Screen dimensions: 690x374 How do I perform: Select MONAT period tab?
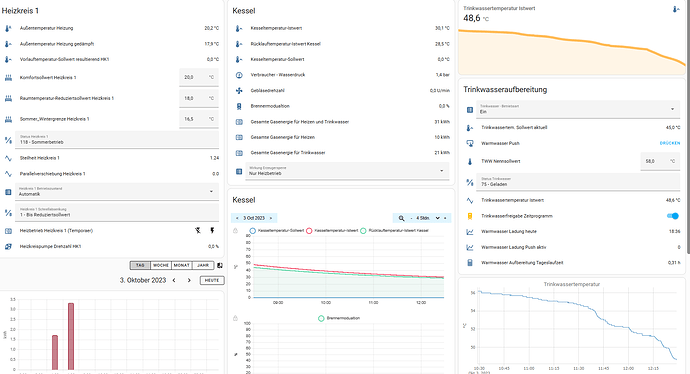tap(181, 265)
